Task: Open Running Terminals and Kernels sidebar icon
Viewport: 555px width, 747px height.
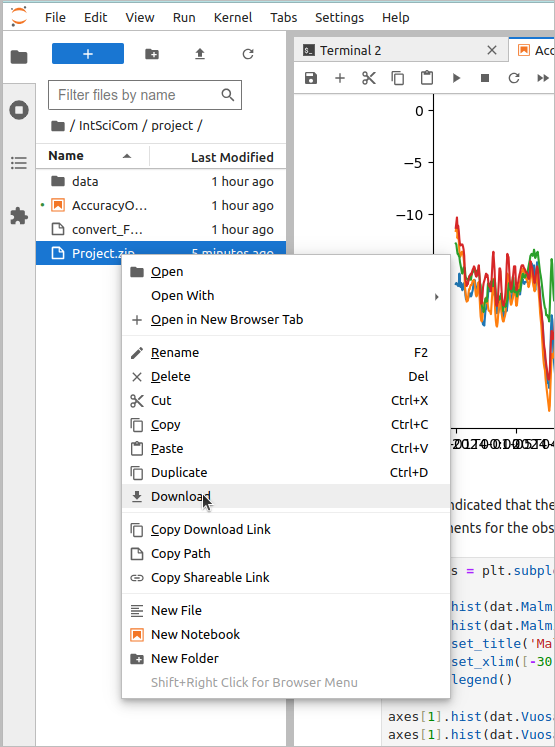Action: 19,110
